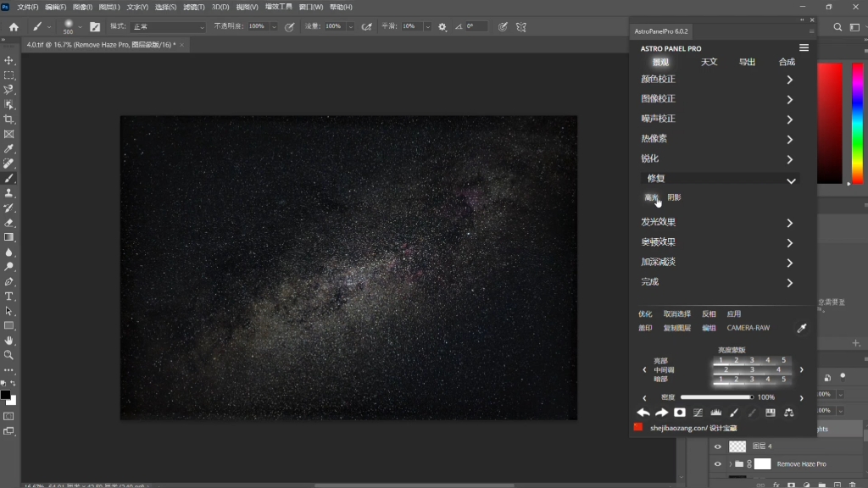The image size is (868, 488).
Task: Click the CAMERA-RAW button
Action: [748, 328]
